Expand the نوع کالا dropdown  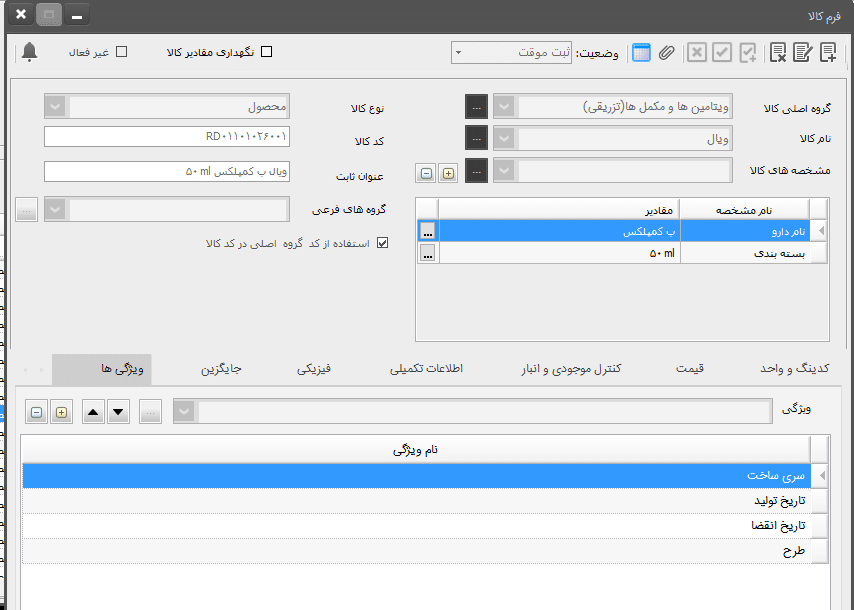(55, 107)
